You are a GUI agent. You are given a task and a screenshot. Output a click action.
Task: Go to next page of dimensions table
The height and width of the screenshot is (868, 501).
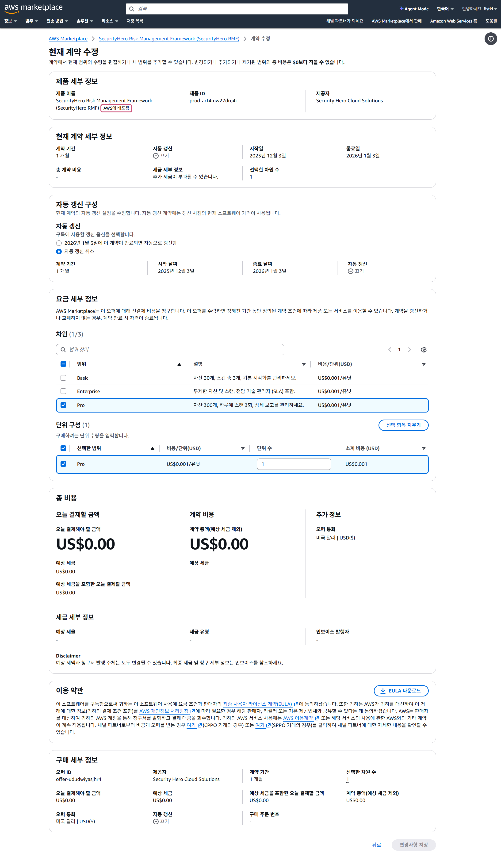[x=409, y=350]
